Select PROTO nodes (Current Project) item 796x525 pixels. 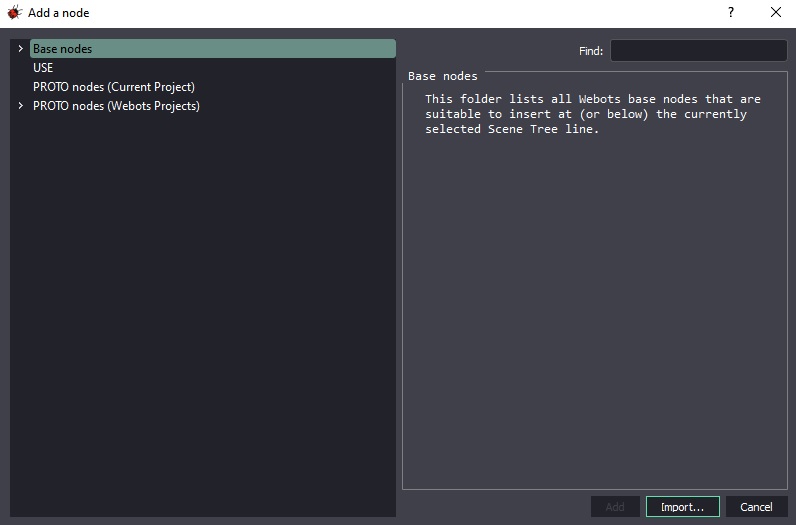[x=113, y=87]
